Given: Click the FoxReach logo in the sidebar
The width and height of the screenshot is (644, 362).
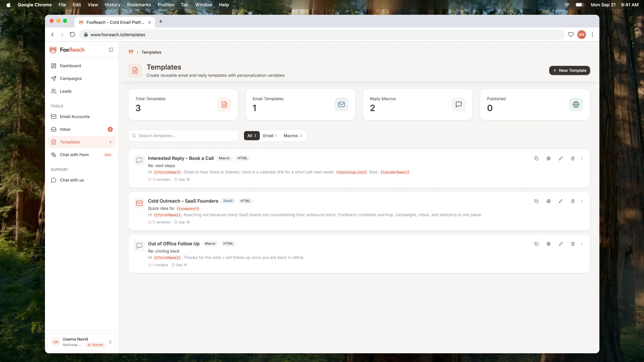Looking at the screenshot, I should click(67, 50).
